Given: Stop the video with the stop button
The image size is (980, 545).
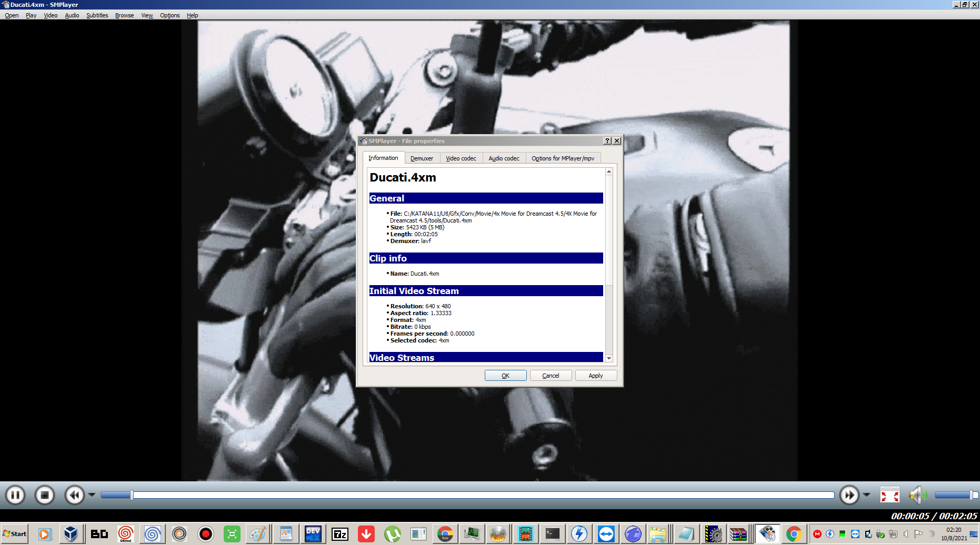Looking at the screenshot, I should pyautogui.click(x=45, y=495).
